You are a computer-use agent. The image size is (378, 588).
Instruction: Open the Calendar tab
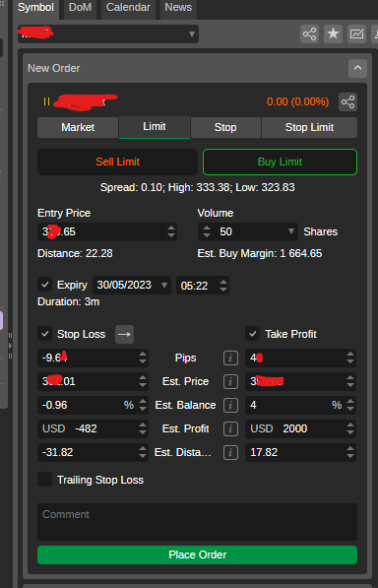128,8
